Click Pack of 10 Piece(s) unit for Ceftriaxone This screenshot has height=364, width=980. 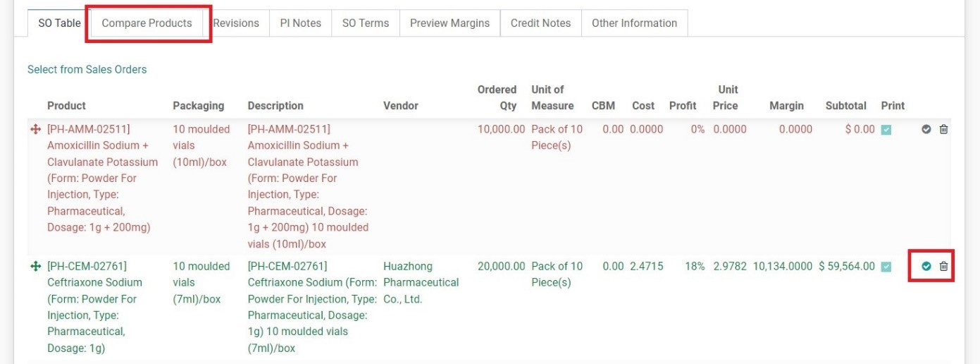pos(557,274)
